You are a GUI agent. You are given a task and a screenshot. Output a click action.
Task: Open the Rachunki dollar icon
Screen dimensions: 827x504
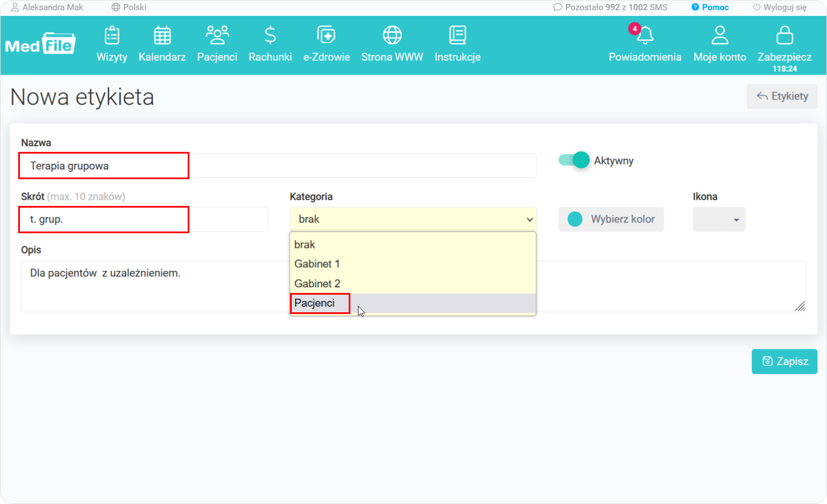[x=270, y=35]
